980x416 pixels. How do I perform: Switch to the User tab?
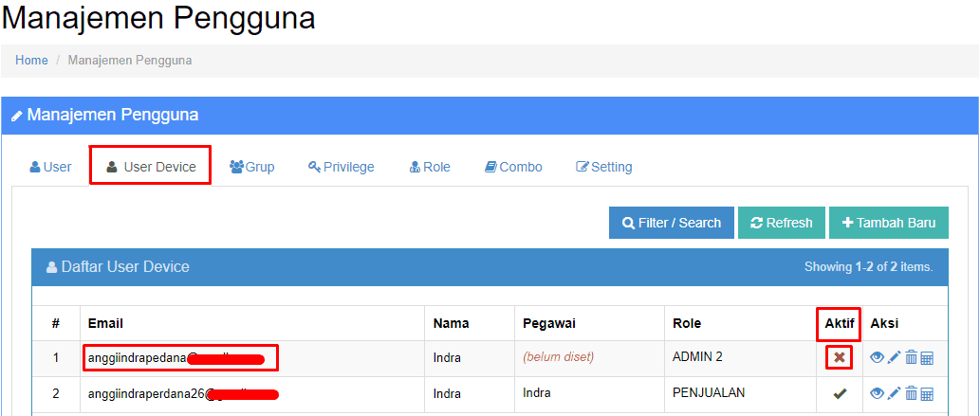click(x=50, y=167)
